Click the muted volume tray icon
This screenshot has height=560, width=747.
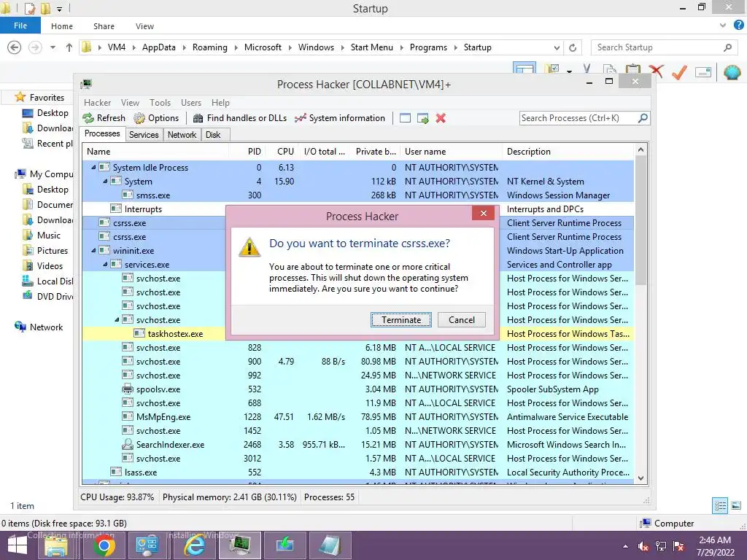[643, 545]
